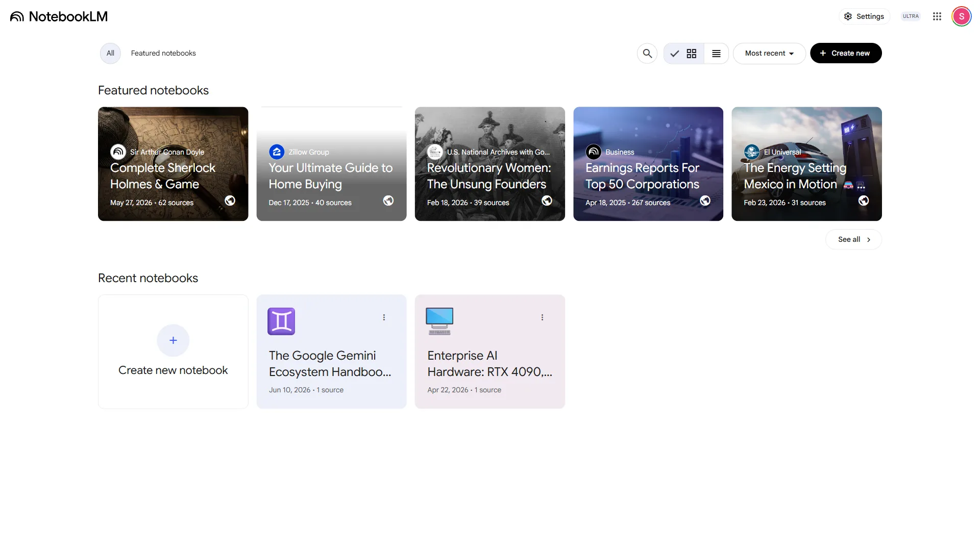Click the Zillow Group logo icon
Viewport: 980px width, 551px height.
[277, 152]
